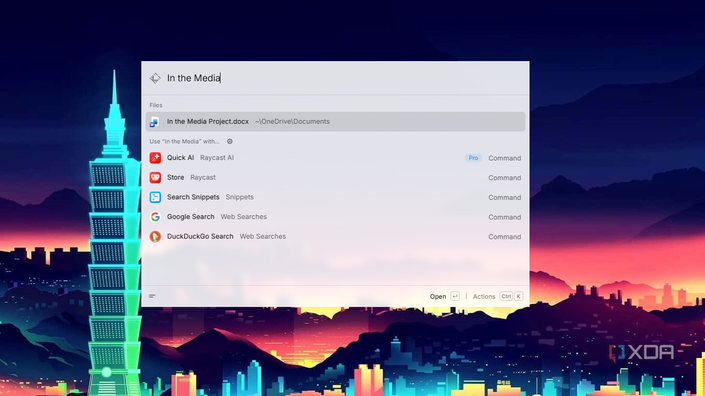705x396 pixels.
Task: Select the Quick AI command row
Action: 335,158
